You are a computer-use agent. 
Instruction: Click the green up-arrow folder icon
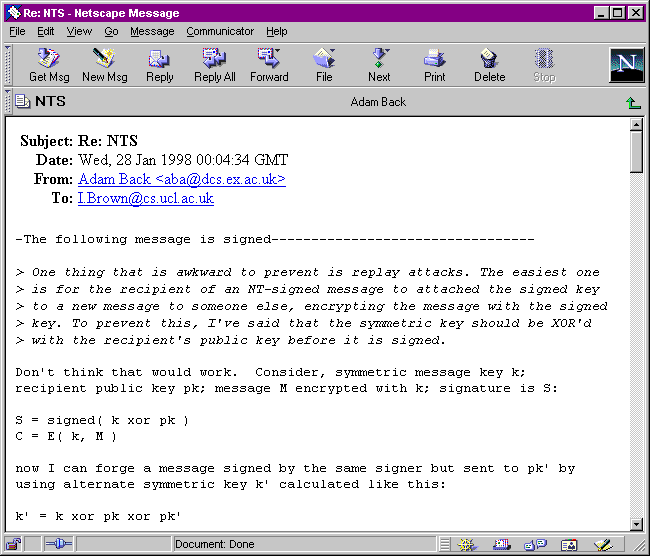[x=632, y=102]
